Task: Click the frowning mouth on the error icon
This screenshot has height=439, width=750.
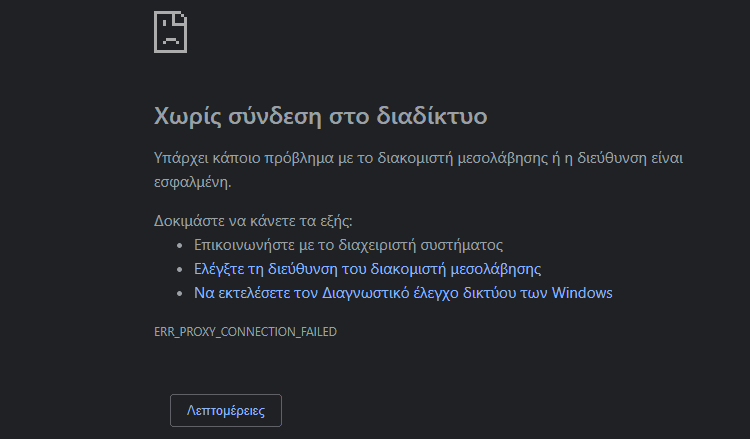Action: pos(170,40)
